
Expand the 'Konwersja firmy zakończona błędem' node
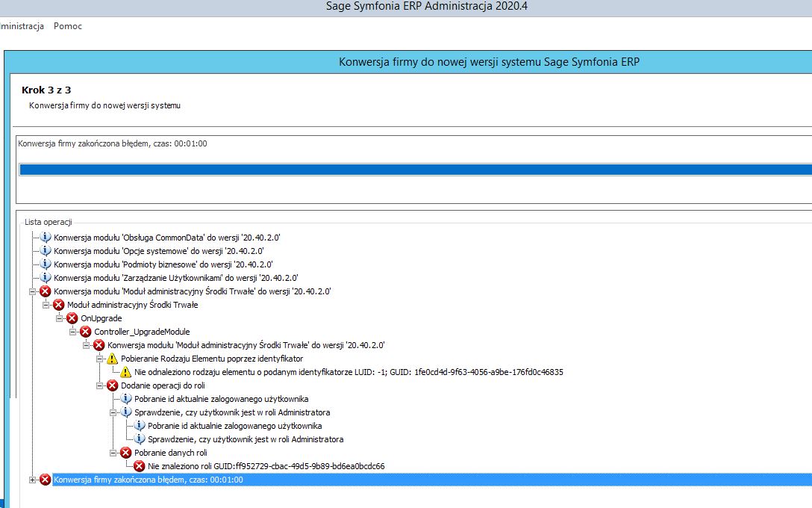[32, 480]
